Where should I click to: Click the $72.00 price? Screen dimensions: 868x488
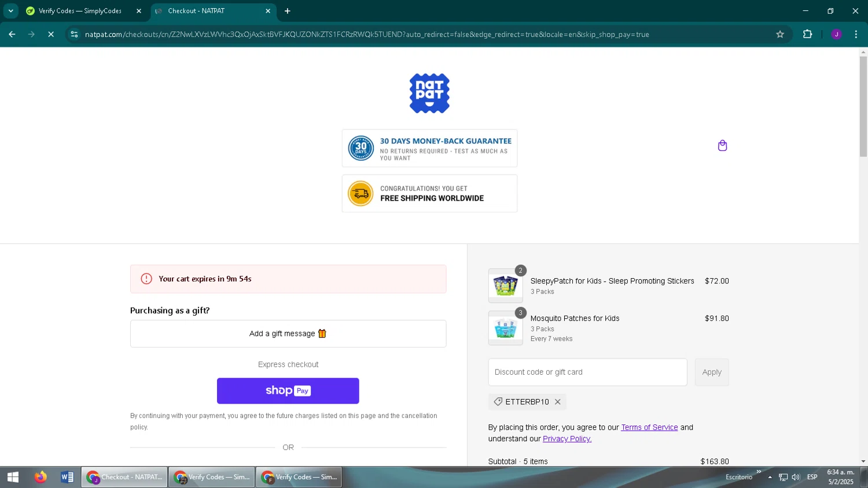coord(717,281)
